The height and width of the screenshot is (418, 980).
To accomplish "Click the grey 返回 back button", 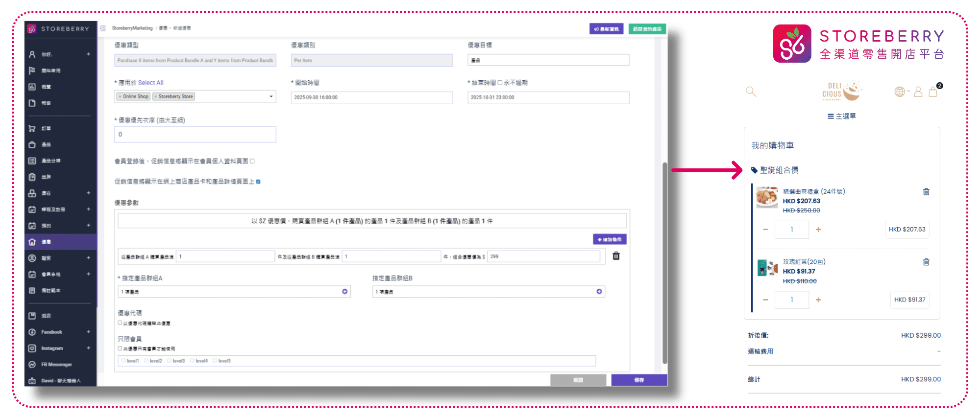I will click(578, 380).
